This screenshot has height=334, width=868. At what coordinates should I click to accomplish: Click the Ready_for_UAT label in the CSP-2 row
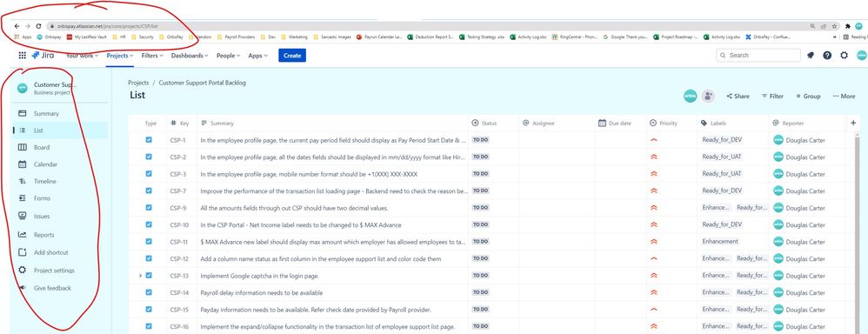coord(721,157)
